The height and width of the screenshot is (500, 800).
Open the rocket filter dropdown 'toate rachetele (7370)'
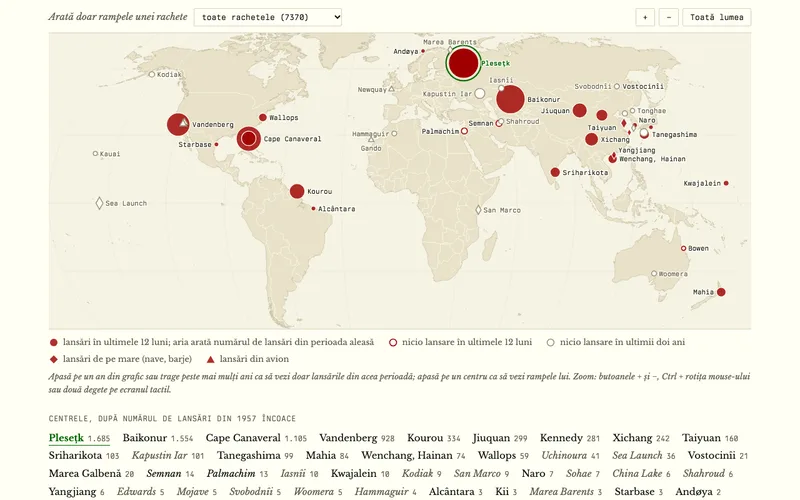pos(267,17)
